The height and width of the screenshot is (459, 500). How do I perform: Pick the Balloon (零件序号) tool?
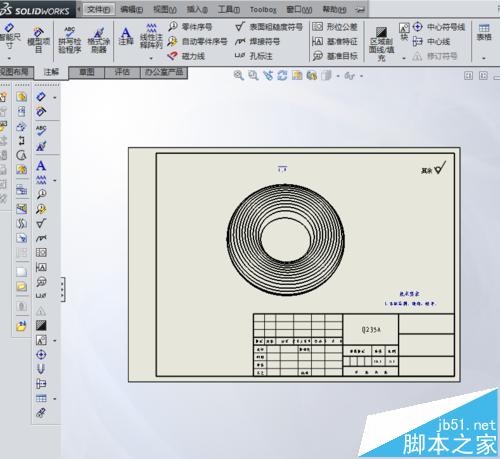tap(190, 27)
